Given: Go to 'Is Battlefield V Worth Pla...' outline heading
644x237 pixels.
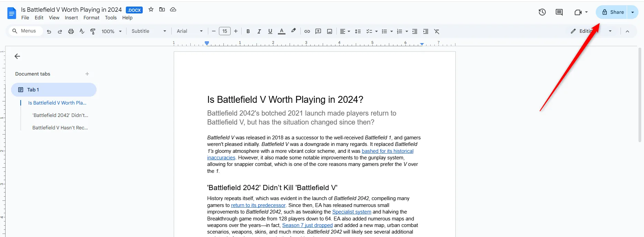Looking at the screenshot, I should (x=57, y=103).
